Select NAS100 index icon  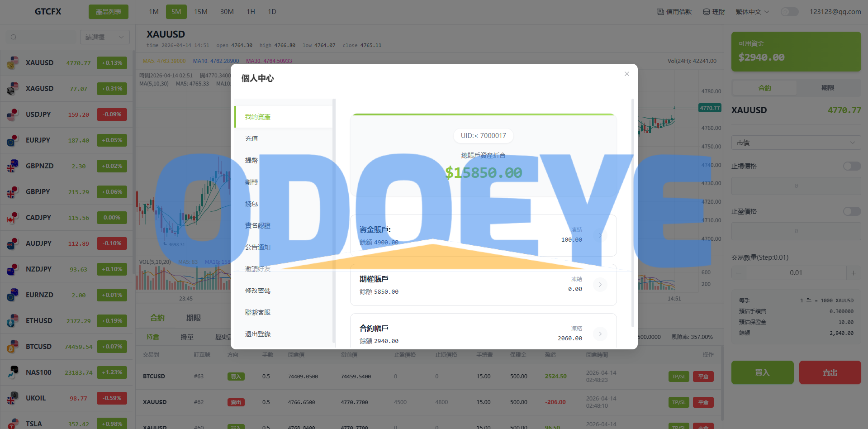(13, 372)
